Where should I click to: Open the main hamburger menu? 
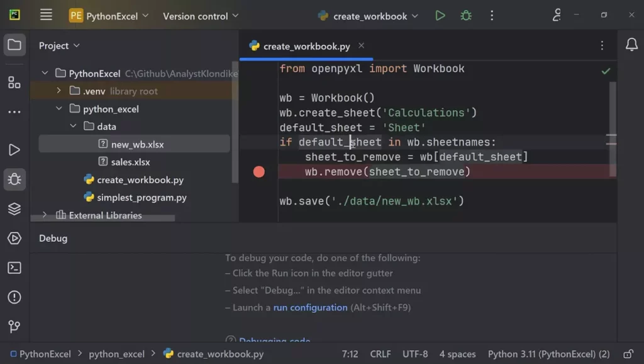coord(46,16)
